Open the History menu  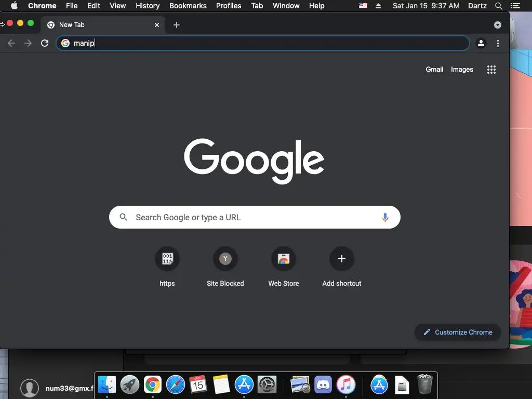(x=148, y=6)
